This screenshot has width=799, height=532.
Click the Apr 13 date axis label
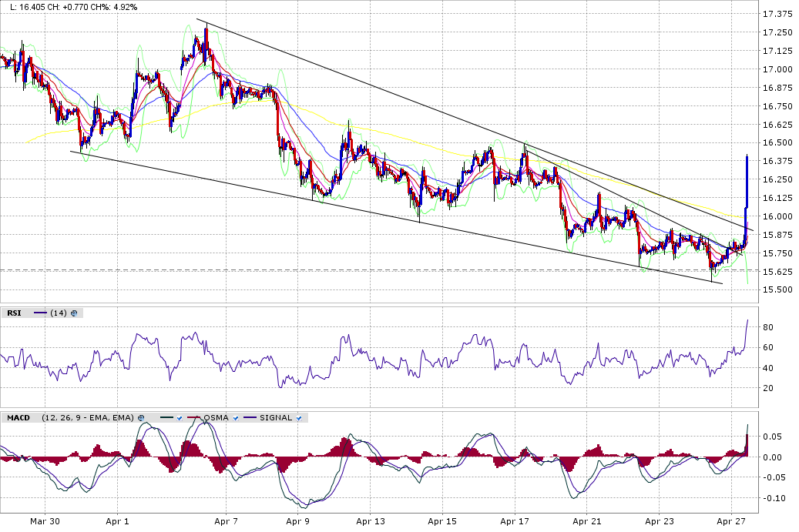[x=371, y=521]
